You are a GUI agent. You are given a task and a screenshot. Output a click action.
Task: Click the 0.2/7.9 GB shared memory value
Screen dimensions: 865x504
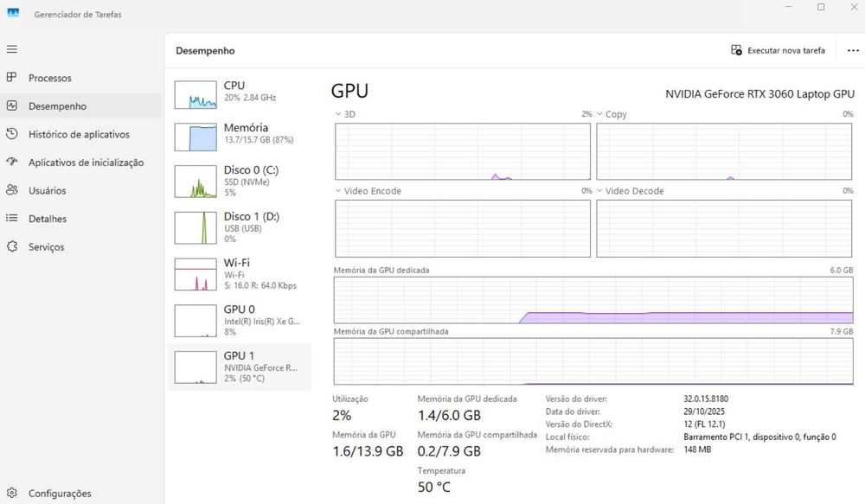click(x=449, y=451)
